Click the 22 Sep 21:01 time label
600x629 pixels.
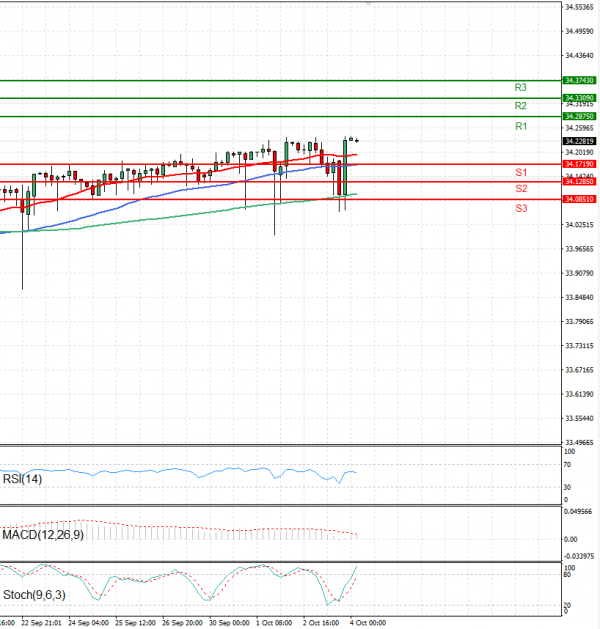(x=42, y=623)
